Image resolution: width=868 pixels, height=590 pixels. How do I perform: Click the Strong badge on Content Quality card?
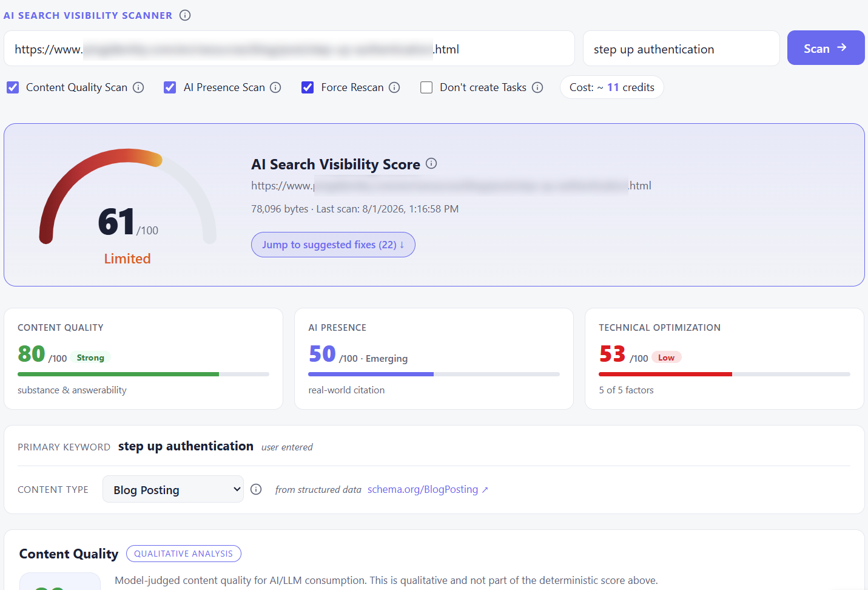click(x=90, y=358)
